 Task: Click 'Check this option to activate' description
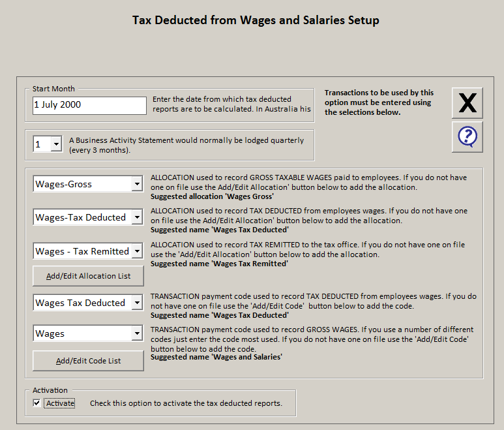pyautogui.click(x=186, y=403)
